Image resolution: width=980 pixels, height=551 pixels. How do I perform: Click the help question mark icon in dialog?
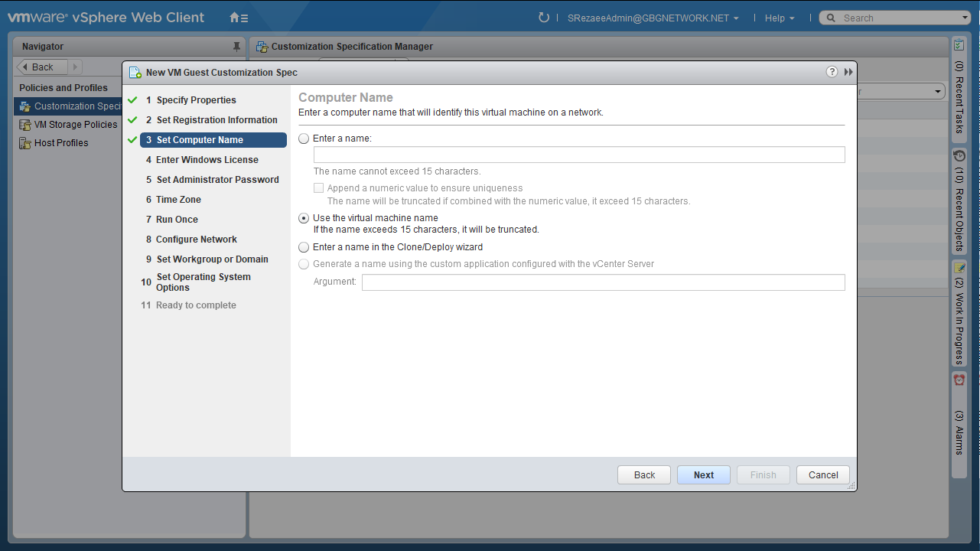pyautogui.click(x=832, y=72)
